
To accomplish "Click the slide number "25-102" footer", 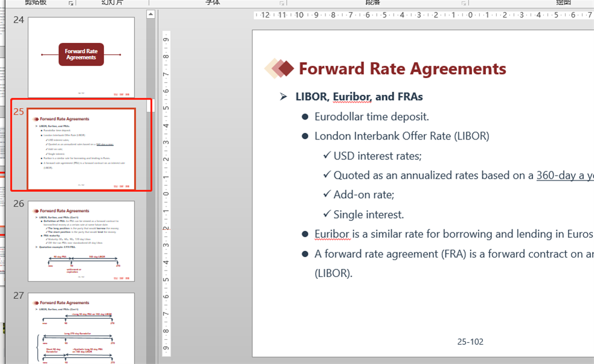I will click(x=470, y=342).
